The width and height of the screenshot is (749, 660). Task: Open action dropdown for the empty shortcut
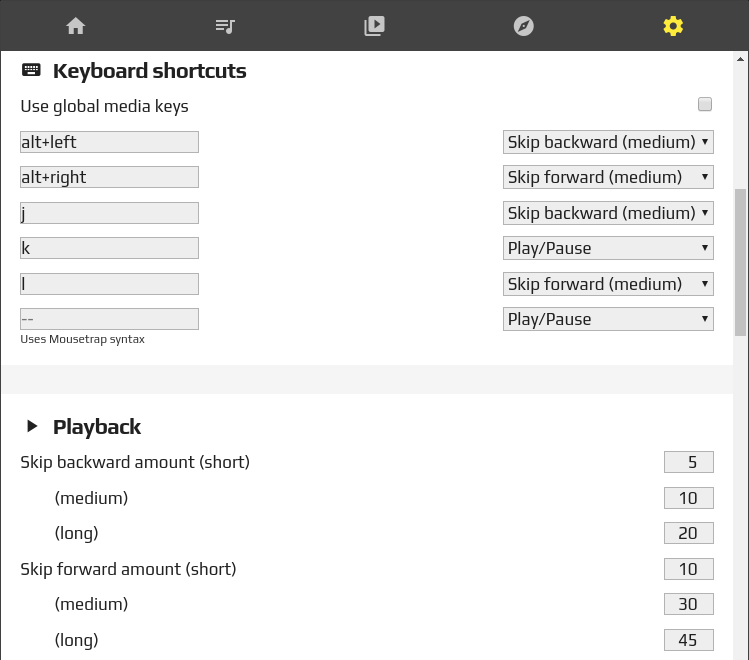608,319
